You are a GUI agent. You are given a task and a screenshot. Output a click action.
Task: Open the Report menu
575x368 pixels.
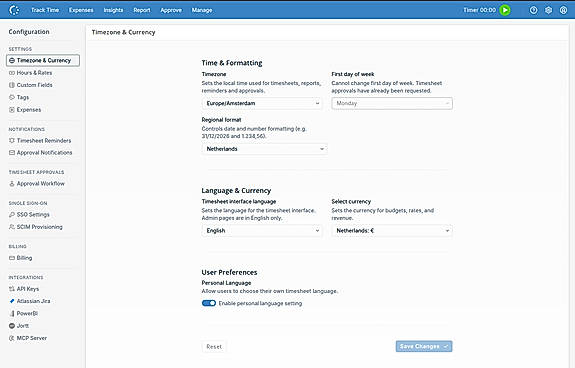point(142,10)
